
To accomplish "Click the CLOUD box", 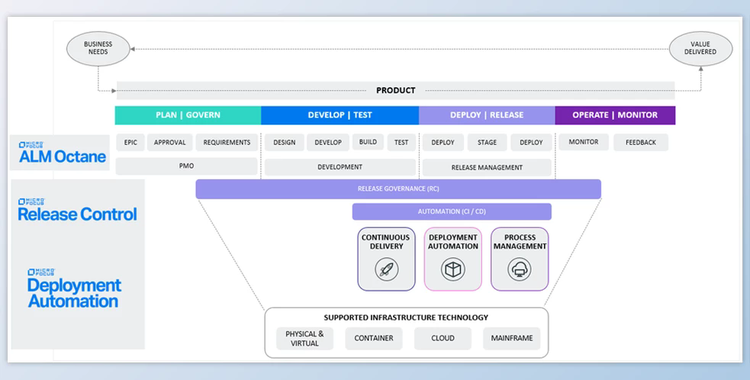I will click(443, 338).
